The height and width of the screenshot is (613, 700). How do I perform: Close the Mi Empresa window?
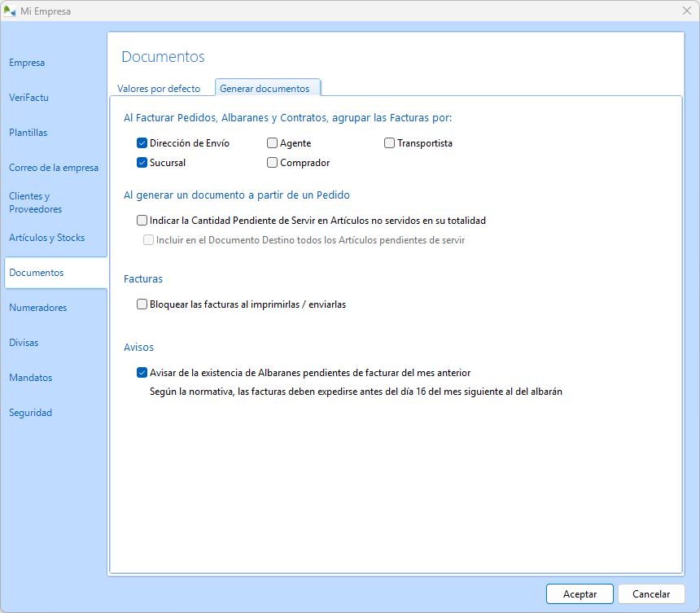tap(685, 11)
